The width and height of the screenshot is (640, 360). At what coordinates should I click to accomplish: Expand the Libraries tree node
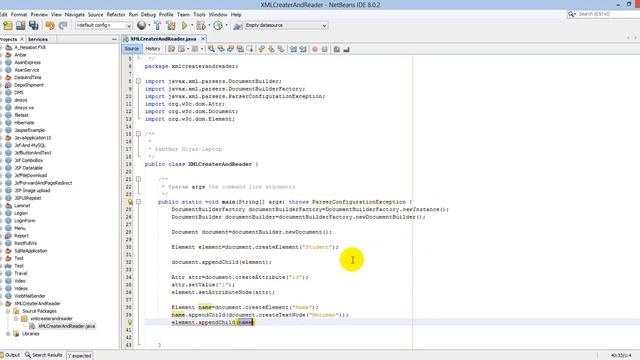(8, 334)
